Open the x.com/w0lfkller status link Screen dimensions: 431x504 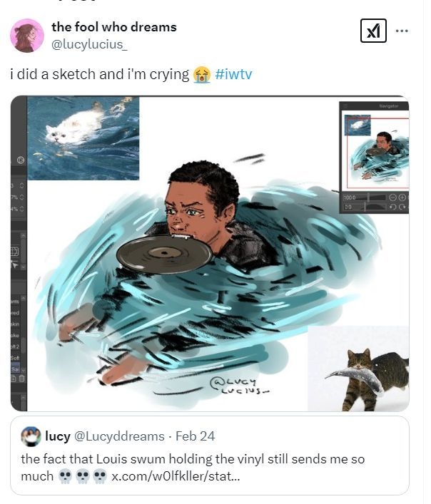point(176,475)
